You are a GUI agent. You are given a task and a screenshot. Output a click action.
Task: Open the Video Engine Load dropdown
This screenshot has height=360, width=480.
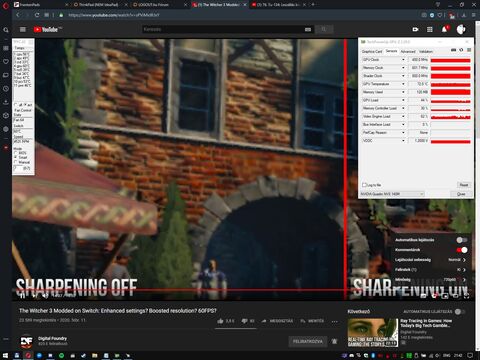pos(403,116)
